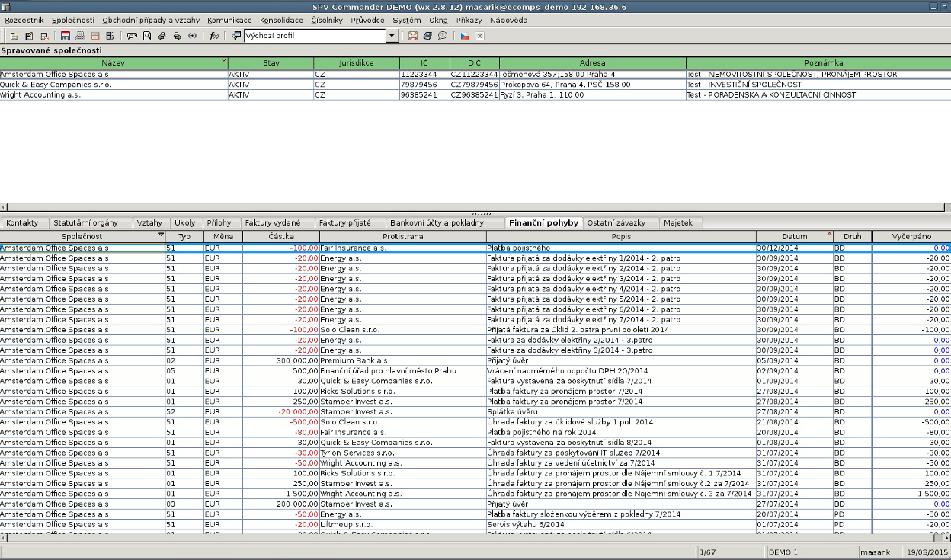Open the Systém menu

pyautogui.click(x=407, y=20)
